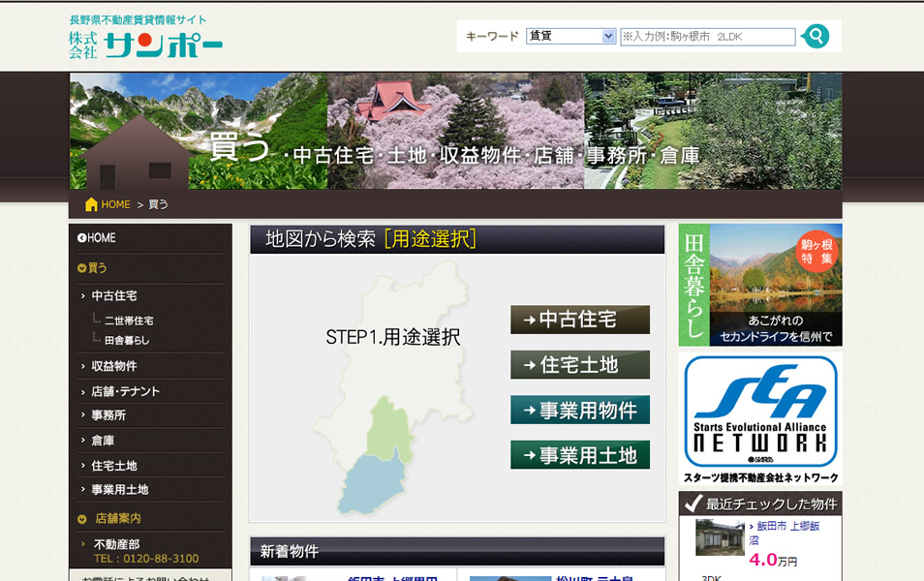Image resolution: width=924 pixels, height=581 pixels.
Task: Open 倉庫 sidebar item
Action: pos(103,441)
